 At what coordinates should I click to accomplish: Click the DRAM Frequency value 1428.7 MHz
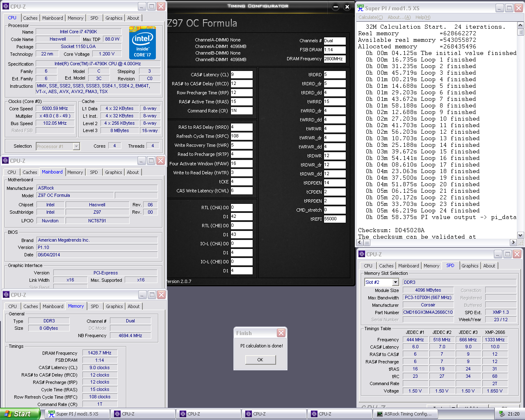pyautogui.click(x=100, y=353)
